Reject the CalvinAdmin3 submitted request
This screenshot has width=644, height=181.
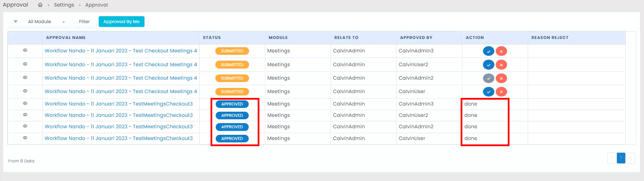(x=501, y=51)
